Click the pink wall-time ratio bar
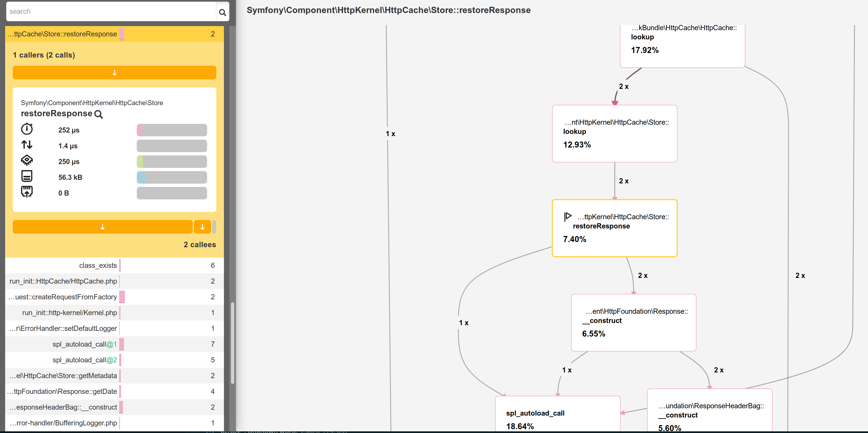 140,130
